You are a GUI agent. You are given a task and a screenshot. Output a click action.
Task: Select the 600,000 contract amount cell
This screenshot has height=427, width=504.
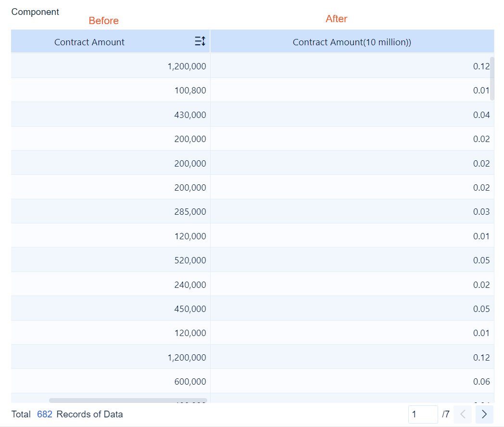(x=190, y=381)
